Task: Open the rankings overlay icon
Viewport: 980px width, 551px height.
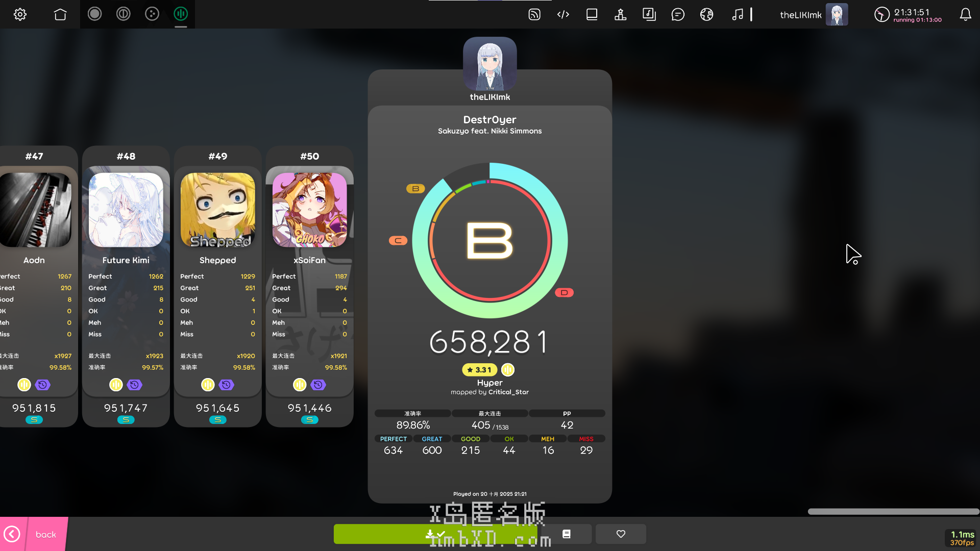Action: [x=621, y=14]
